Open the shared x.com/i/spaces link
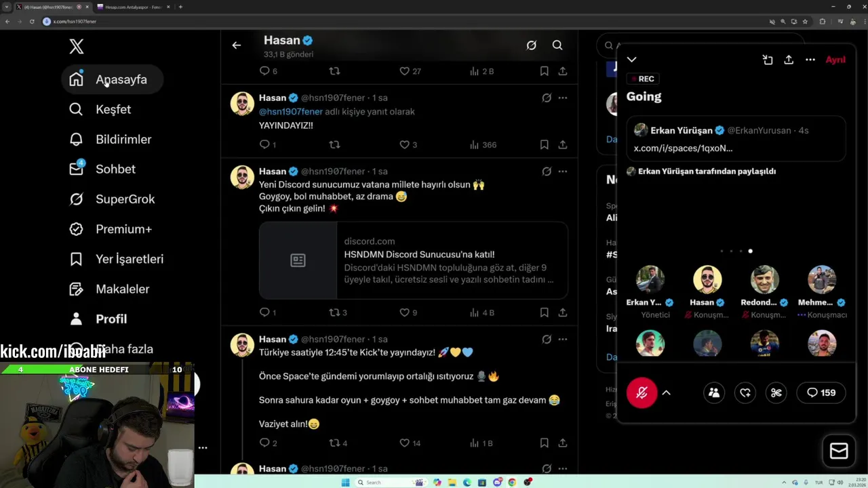Image resolution: width=868 pixels, height=488 pixels. coord(683,148)
